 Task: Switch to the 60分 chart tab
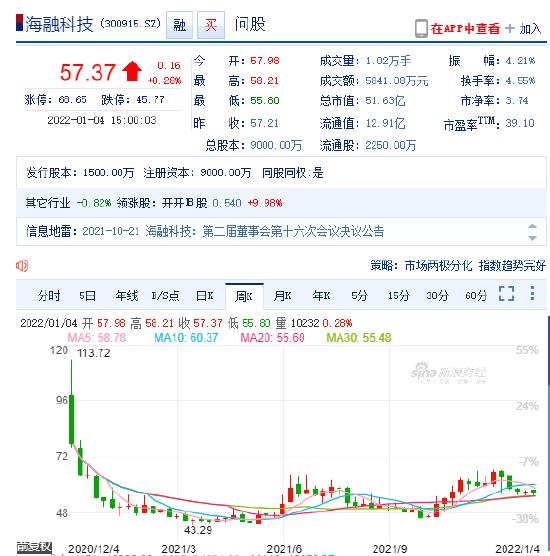pos(476,295)
